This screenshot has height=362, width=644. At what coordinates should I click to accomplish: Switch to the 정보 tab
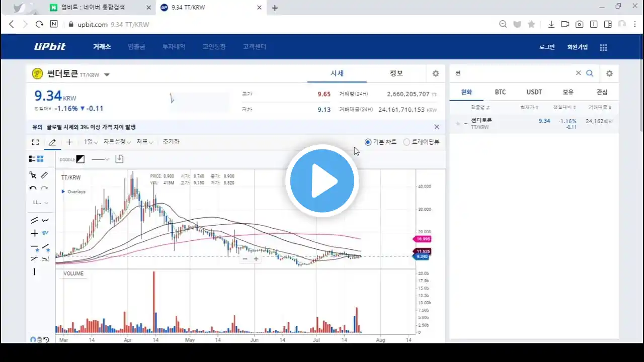[x=396, y=73]
